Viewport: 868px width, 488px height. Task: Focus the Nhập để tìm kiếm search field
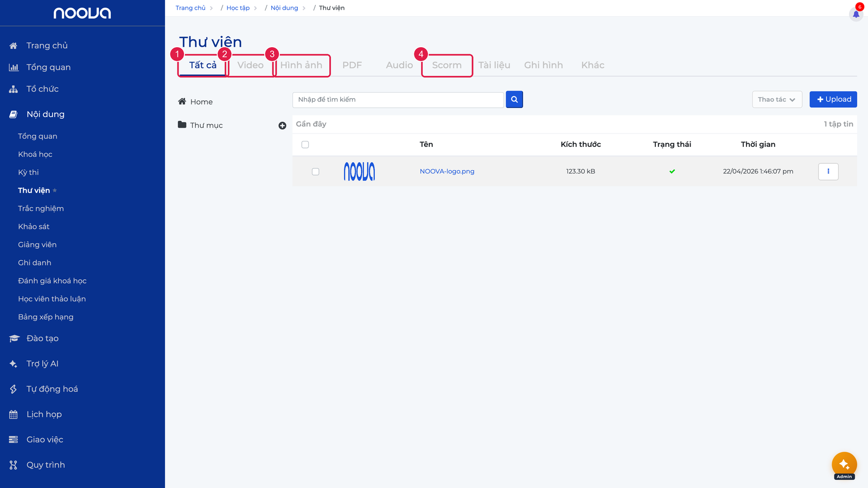click(398, 100)
